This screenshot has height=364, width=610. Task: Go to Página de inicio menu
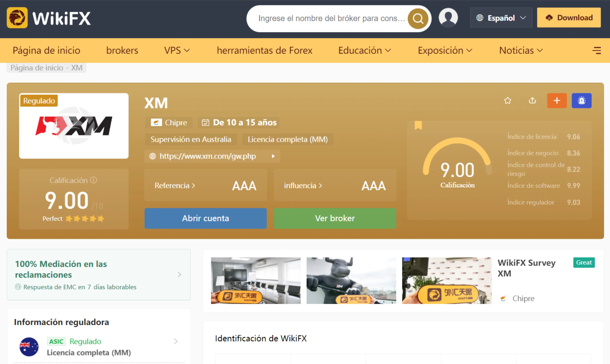click(x=46, y=51)
